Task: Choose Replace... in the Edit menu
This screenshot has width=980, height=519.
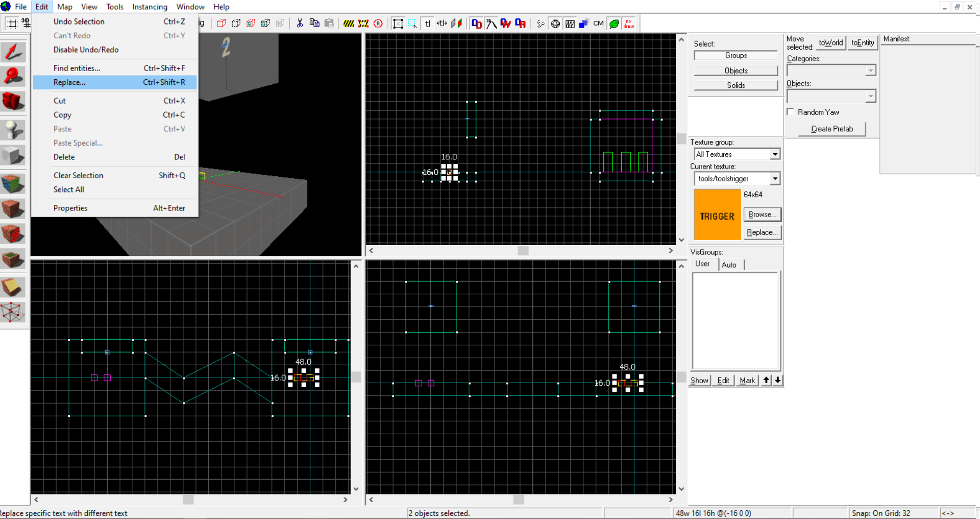Action: click(115, 82)
